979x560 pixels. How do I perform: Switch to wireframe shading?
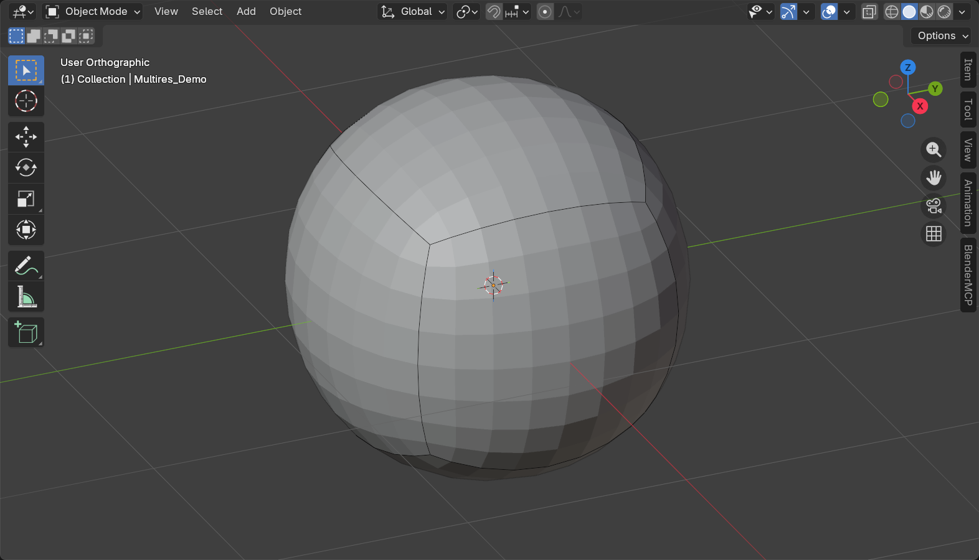coord(892,12)
